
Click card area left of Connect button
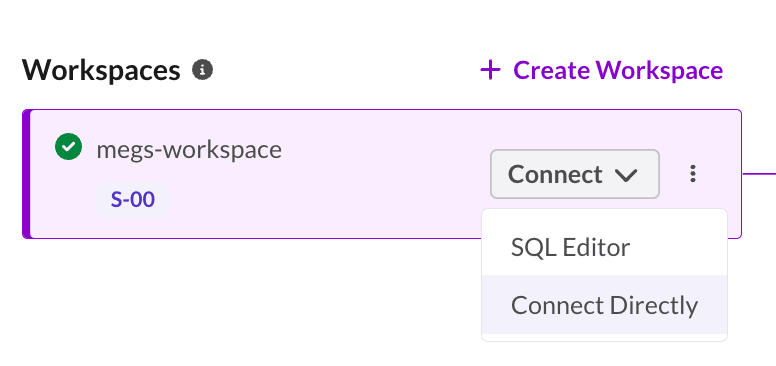tap(386, 174)
